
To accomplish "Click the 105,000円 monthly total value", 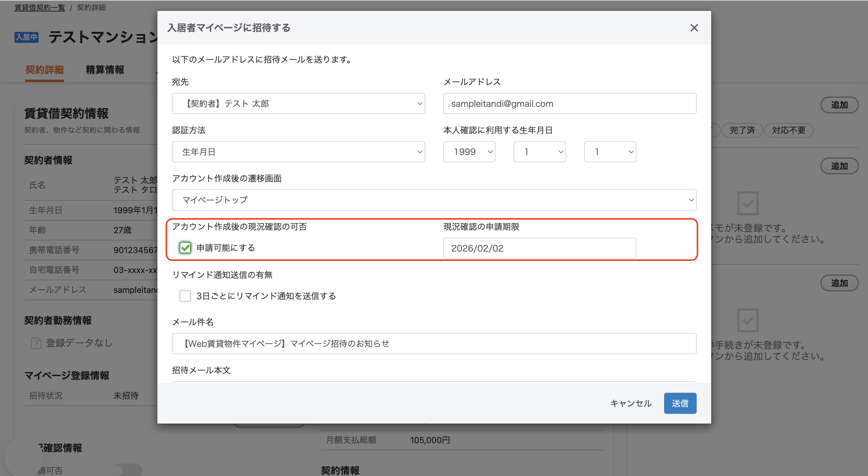I will tap(430, 440).
